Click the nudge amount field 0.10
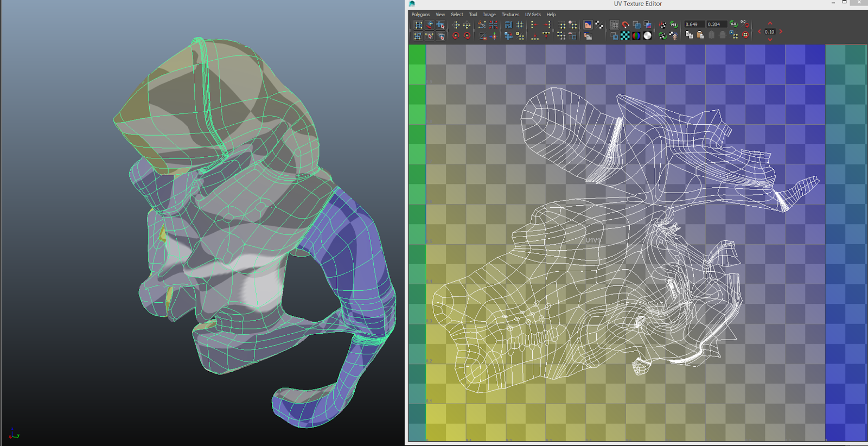 point(770,31)
